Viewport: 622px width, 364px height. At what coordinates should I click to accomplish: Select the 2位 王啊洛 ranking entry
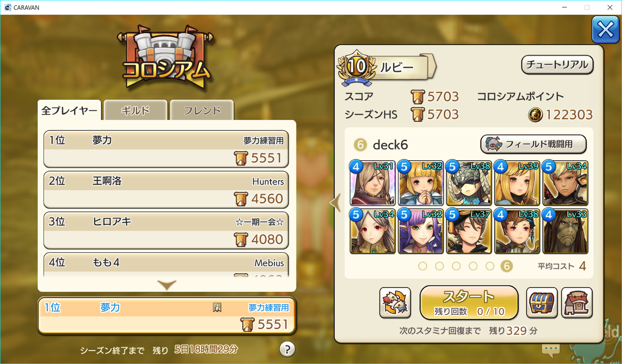coord(166,190)
